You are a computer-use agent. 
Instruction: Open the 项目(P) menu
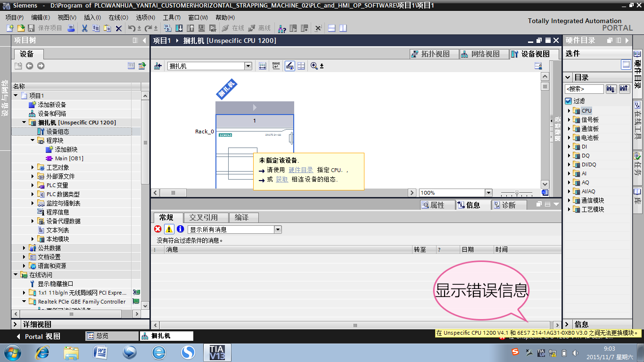pyautogui.click(x=14, y=17)
